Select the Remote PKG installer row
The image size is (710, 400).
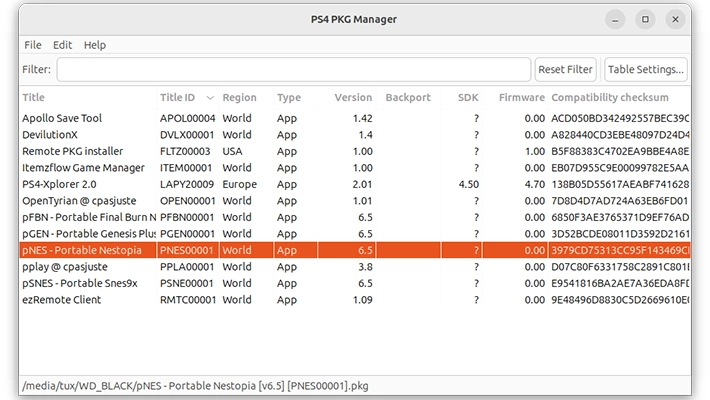point(355,151)
